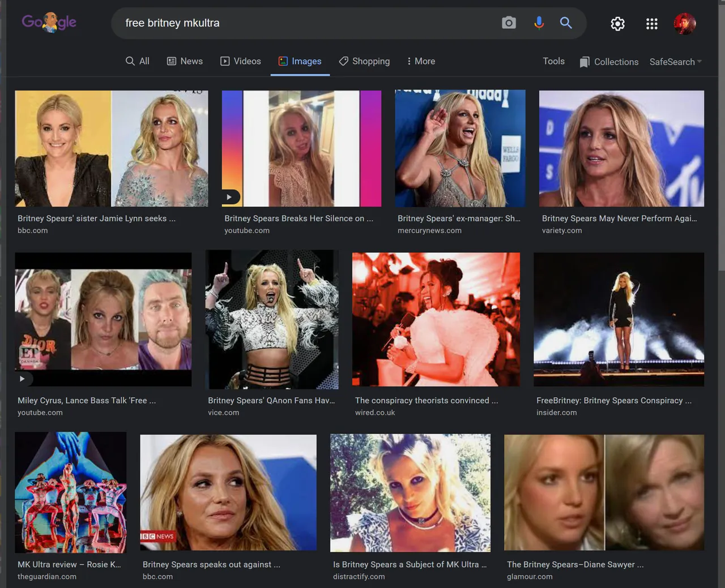Image resolution: width=725 pixels, height=588 pixels.
Task: Click the wired.co.uk source text
Action: click(x=375, y=413)
